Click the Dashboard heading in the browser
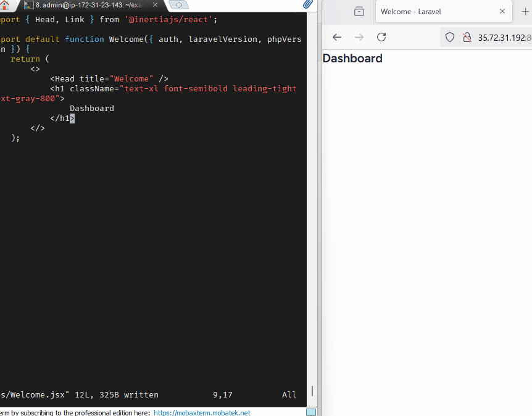 click(x=352, y=59)
